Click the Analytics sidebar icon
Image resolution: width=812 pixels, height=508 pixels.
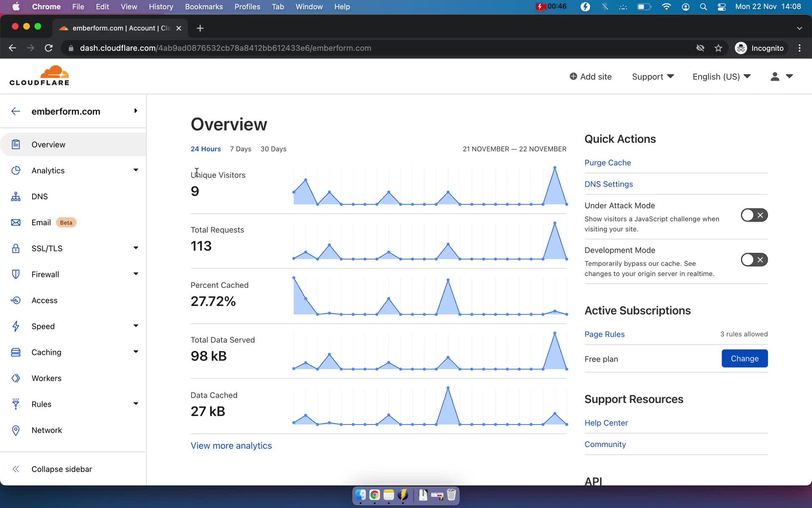click(15, 170)
